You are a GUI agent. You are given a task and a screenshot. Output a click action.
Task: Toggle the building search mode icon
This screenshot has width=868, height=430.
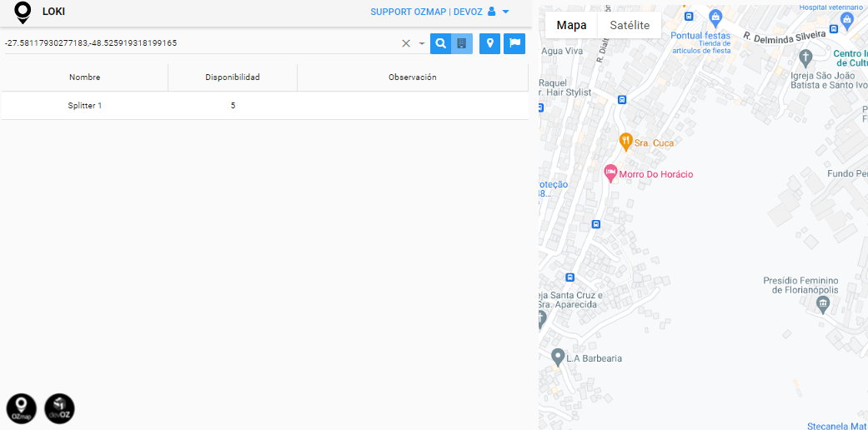pyautogui.click(x=462, y=43)
